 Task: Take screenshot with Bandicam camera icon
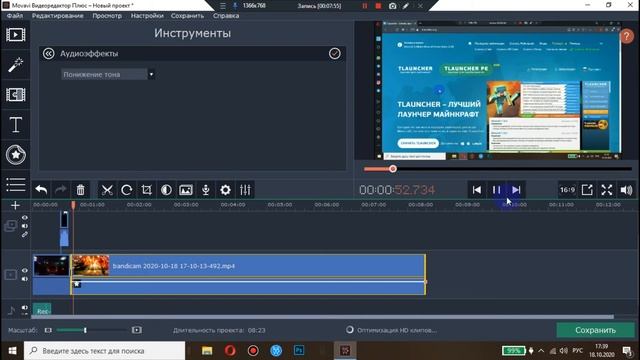point(392,6)
